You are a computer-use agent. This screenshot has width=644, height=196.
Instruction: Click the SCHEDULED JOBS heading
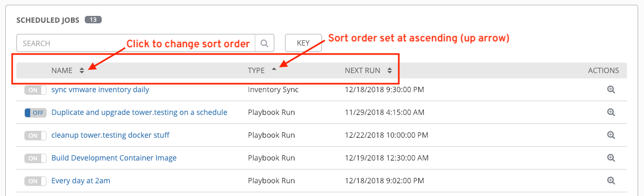point(48,20)
